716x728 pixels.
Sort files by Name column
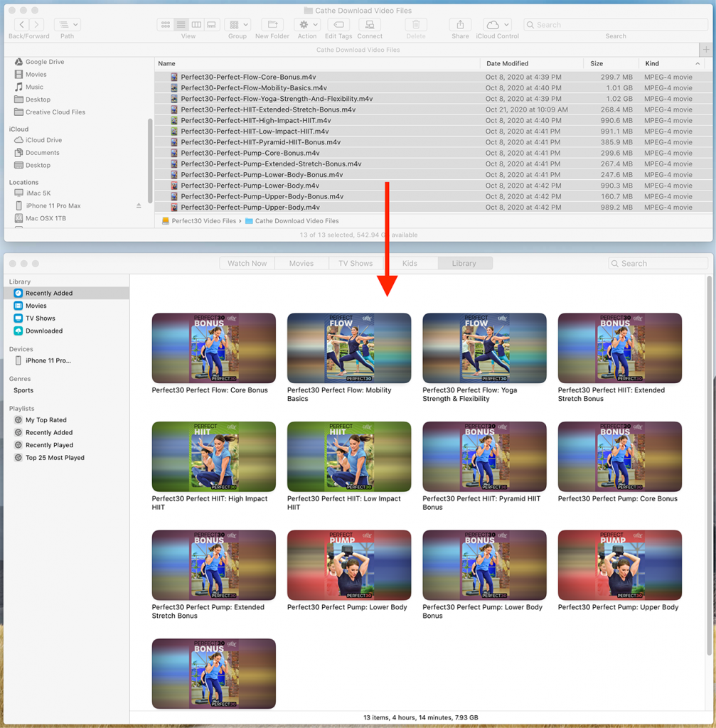166,63
